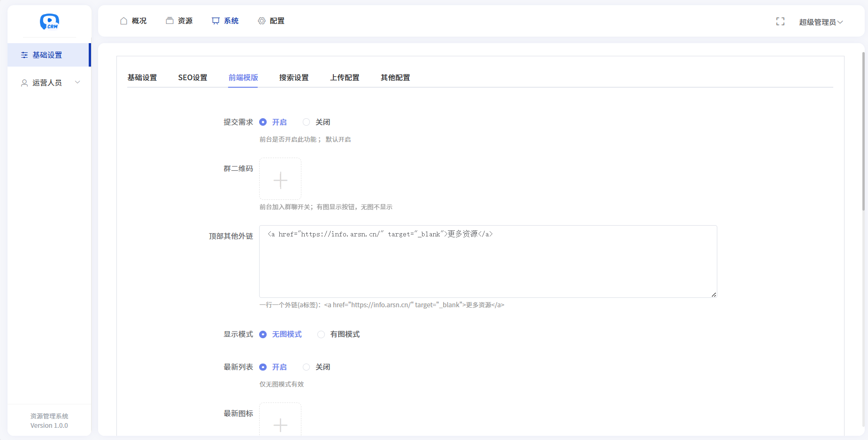
Task: Click the folder icon beside 资源
Action: [x=169, y=21]
